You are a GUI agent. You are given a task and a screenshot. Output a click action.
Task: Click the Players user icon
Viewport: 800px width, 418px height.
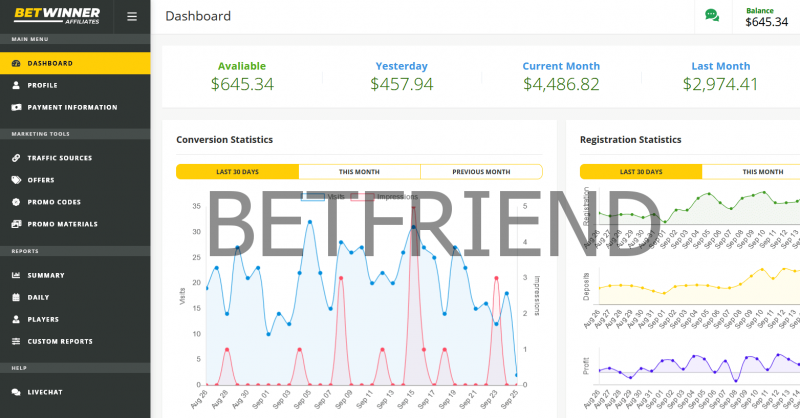16,319
